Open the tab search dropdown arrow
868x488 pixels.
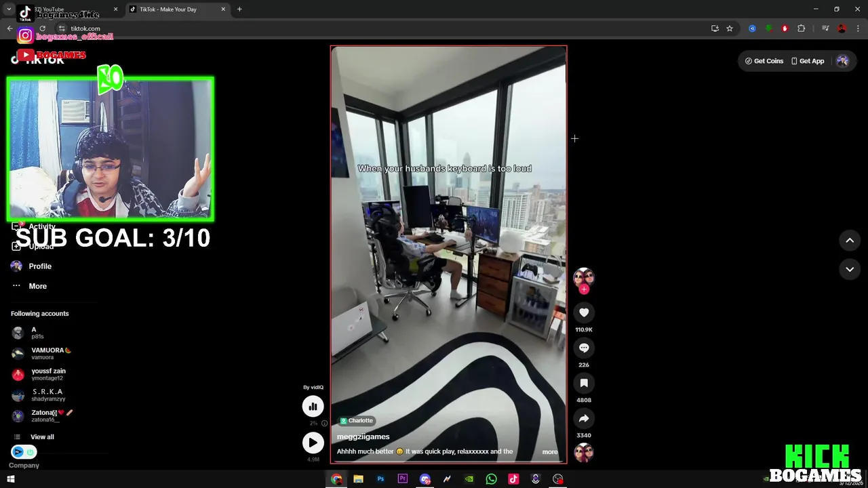pos(9,9)
